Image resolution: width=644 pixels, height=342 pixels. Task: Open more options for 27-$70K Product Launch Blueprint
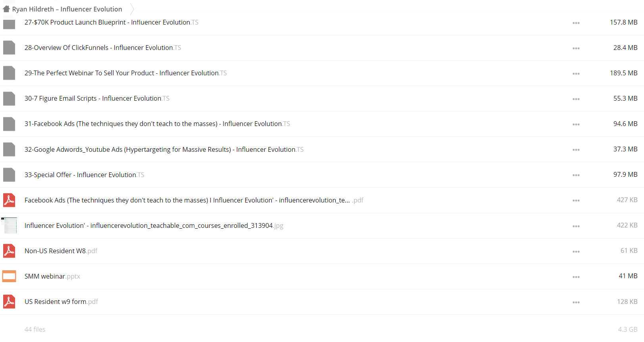(576, 23)
